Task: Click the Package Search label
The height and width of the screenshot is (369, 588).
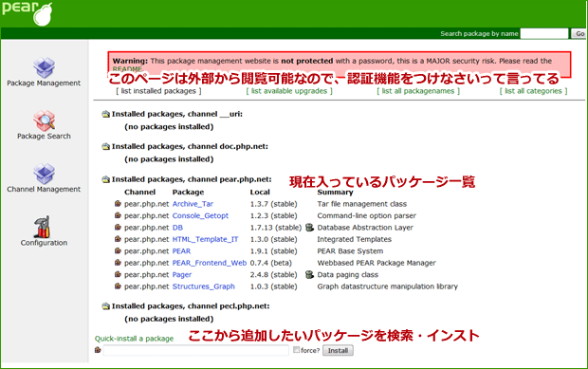Action: [44, 136]
